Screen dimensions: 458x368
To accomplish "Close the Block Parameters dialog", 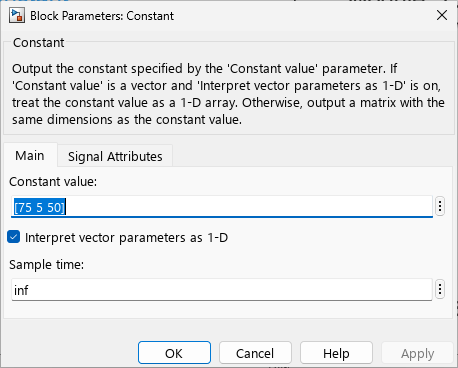I will tap(442, 15).
